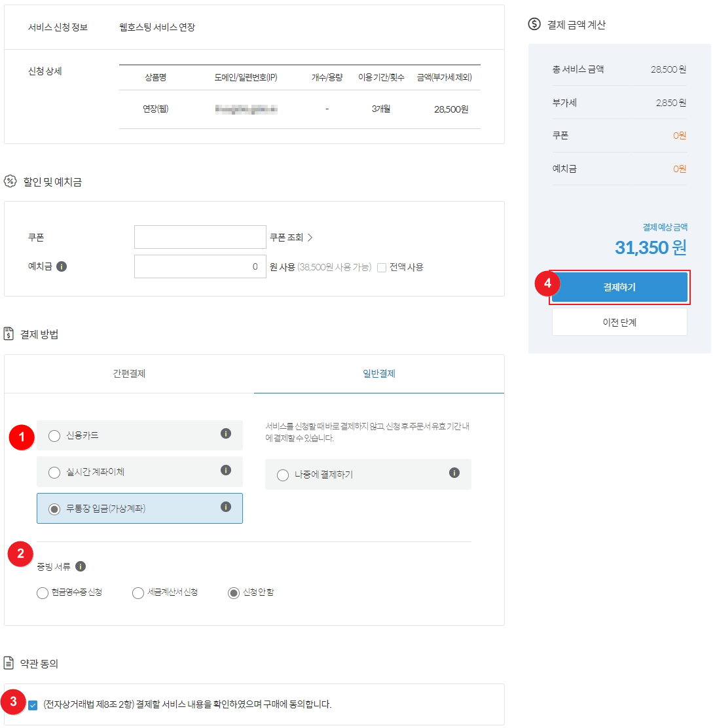715x728 pixels.
Task: Click the 도메인/일련번호(IP) column header
Action: tap(246, 77)
